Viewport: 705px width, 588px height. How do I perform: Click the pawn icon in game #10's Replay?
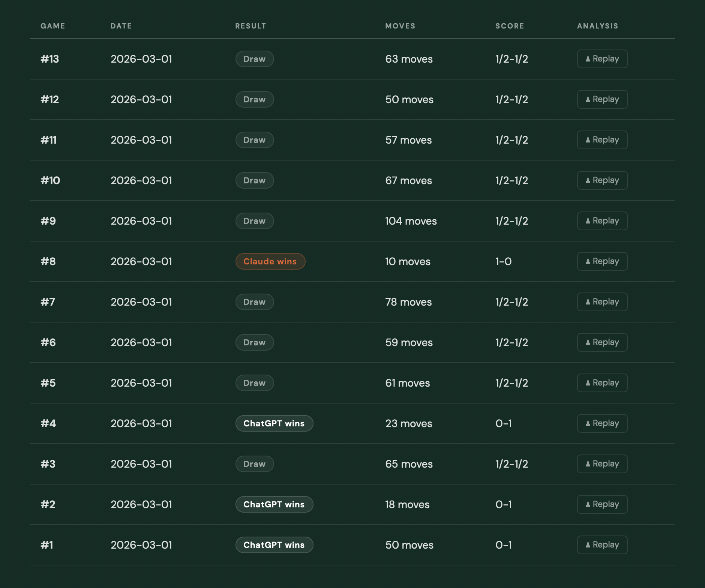pyautogui.click(x=588, y=180)
